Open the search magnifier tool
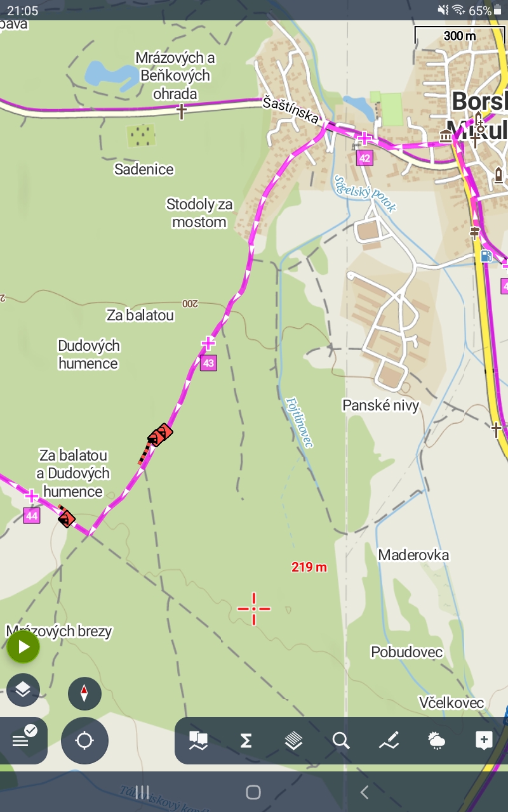This screenshot has width=508, height=812. (341, 740)
